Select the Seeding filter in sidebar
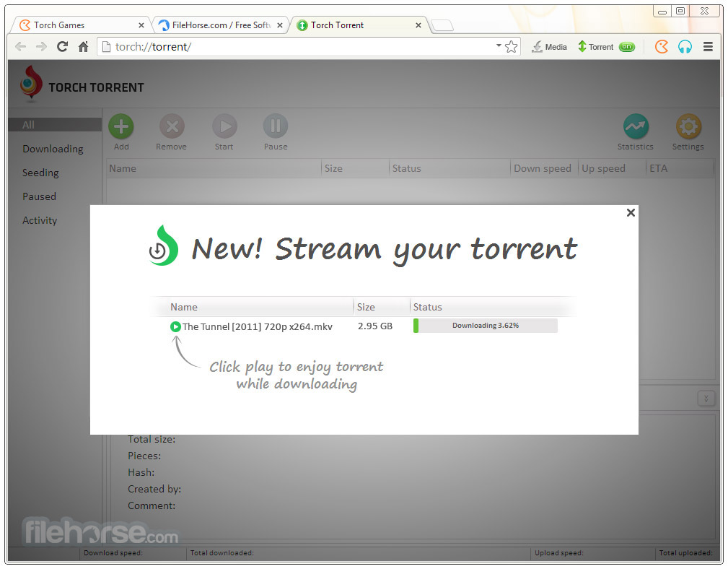The height and width of the screenshot is (569, 728). tap(40, 173)
